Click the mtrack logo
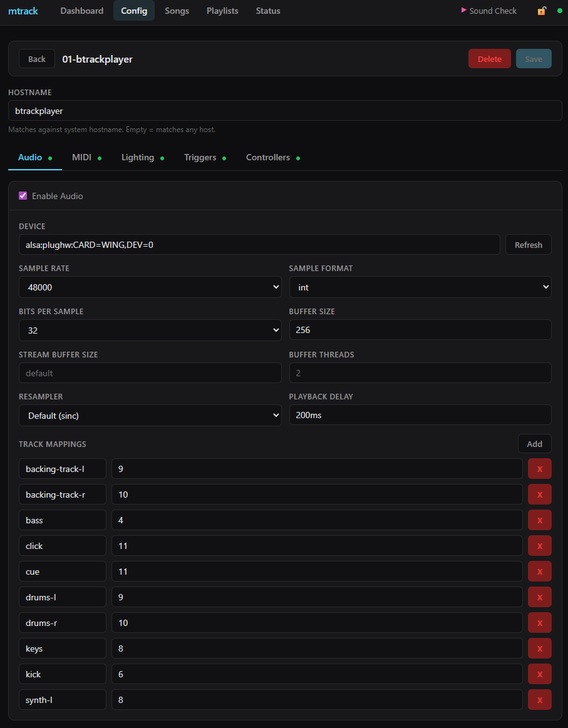This screenshot has height=728, width=568. tap(23, 11)
